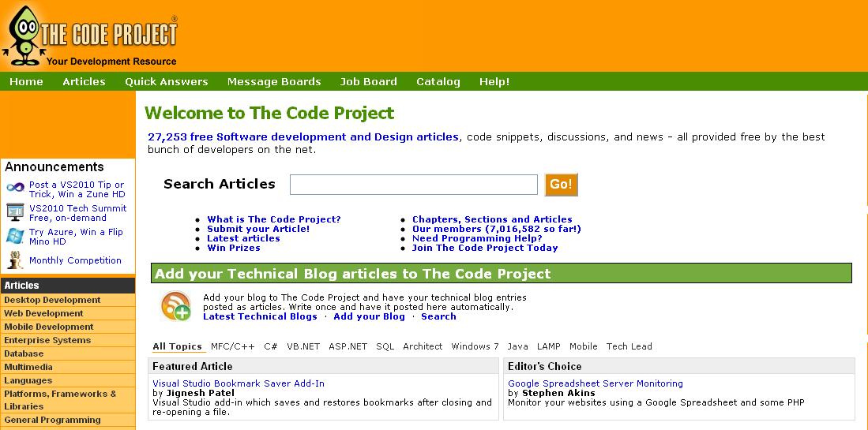Click 'Join The Code Project Today'
This screenshot has height=430, width=868.
pyautogui.click(x=485, y=248)
